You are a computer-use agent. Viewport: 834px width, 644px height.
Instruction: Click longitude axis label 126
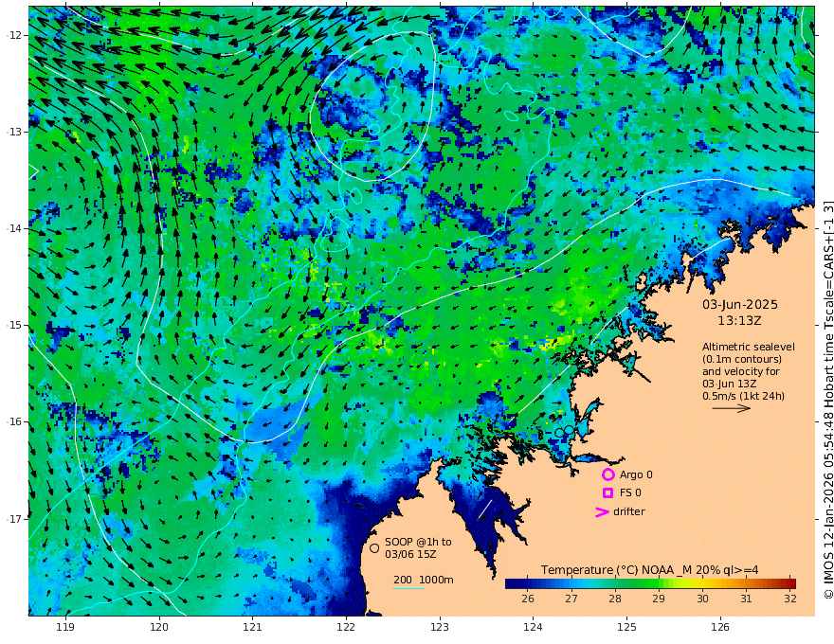click(x=720, y=627)
